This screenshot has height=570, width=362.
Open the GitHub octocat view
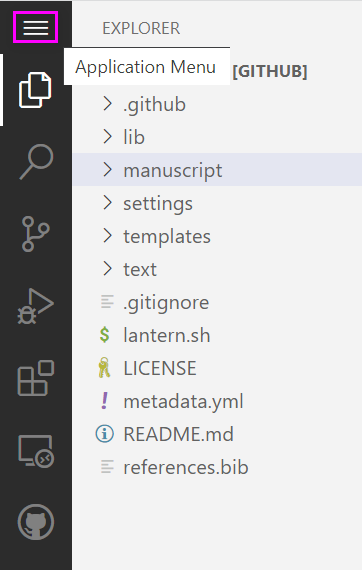click(x=36, y=522)
